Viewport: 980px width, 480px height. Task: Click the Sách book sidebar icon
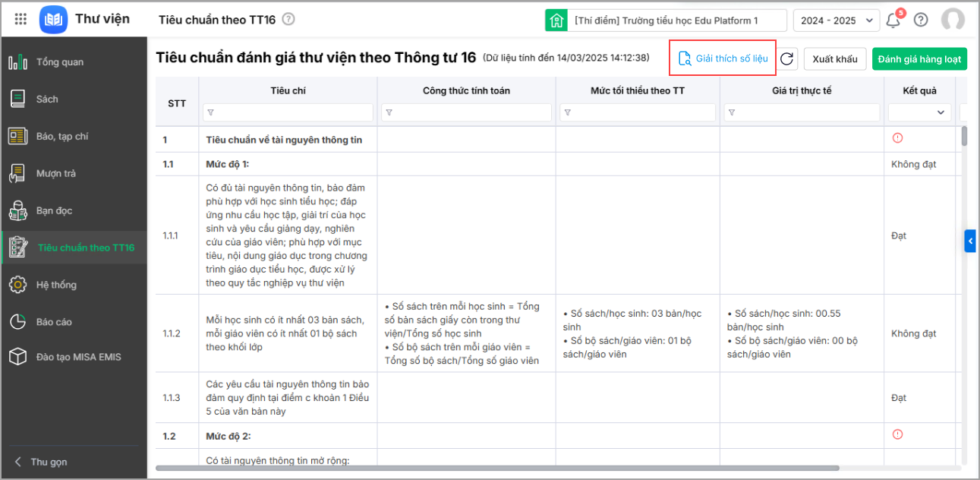coord(17,99)
